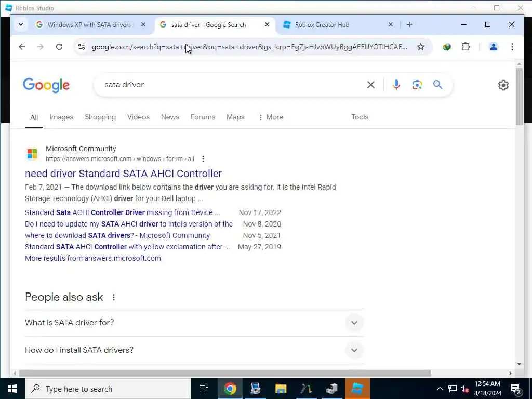Clear the search box with the X
This screenshot has height=399, width=532.
click(371, 85)
